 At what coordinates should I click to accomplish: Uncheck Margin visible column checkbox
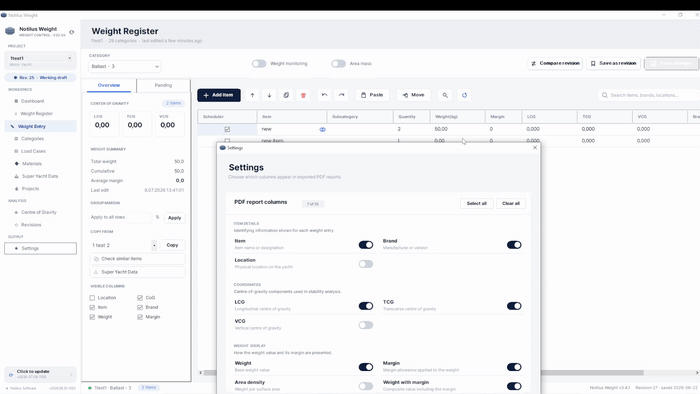coord(140,317)
